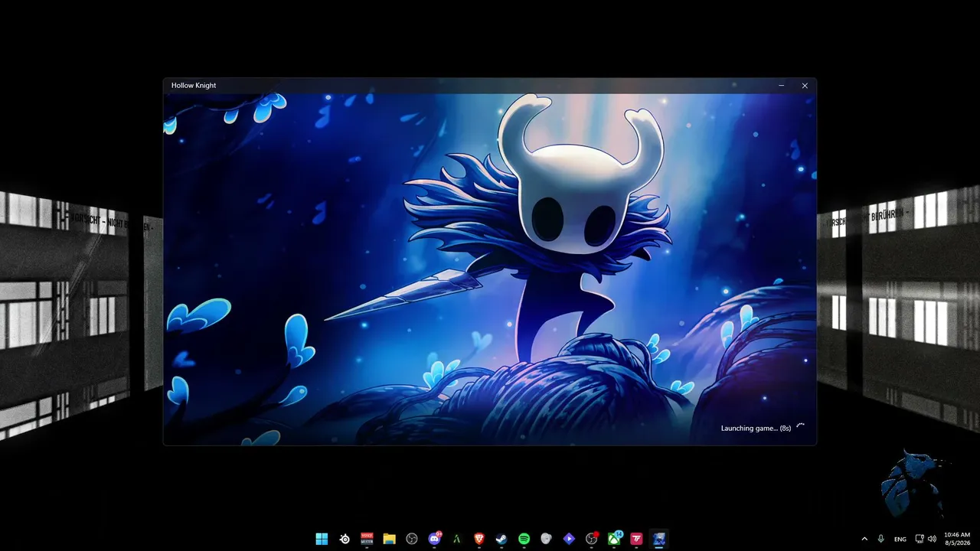Open the Windows Start menu
The width and height of the screenshot is (980, 551).
[322, 539]
